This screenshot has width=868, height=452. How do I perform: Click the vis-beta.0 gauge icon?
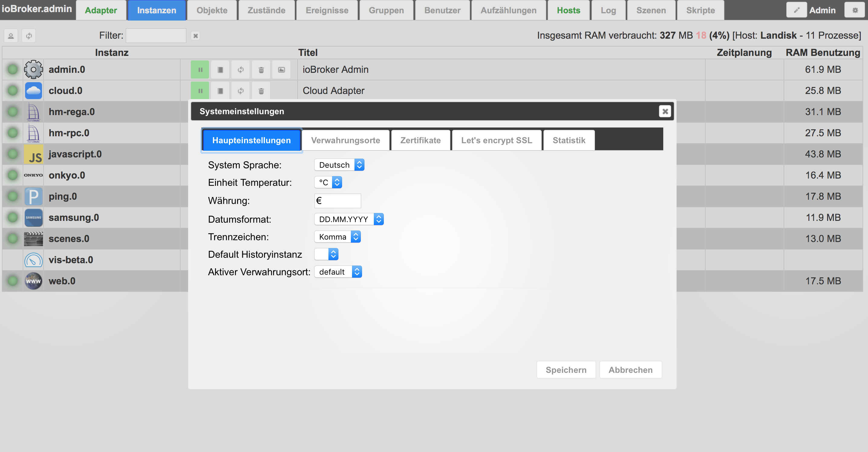(33, 260)
